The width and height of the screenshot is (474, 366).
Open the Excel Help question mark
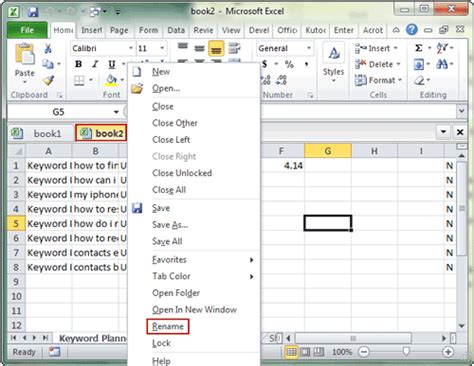tap(412, 30)
